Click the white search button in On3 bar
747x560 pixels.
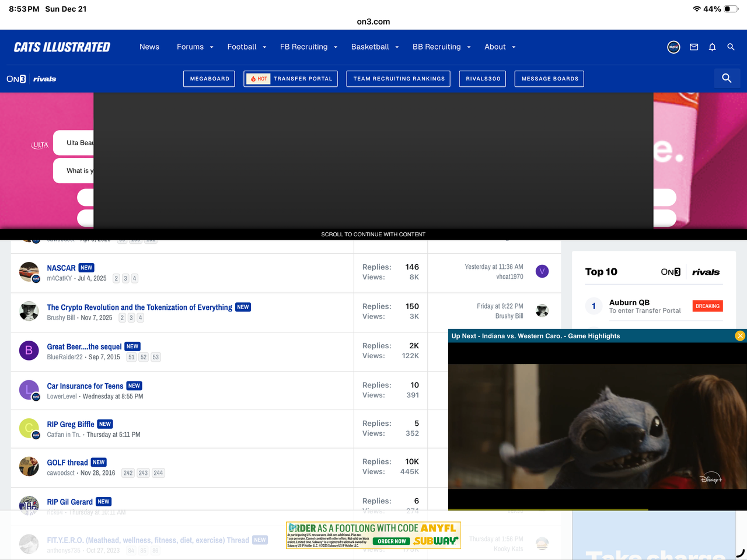727,78
